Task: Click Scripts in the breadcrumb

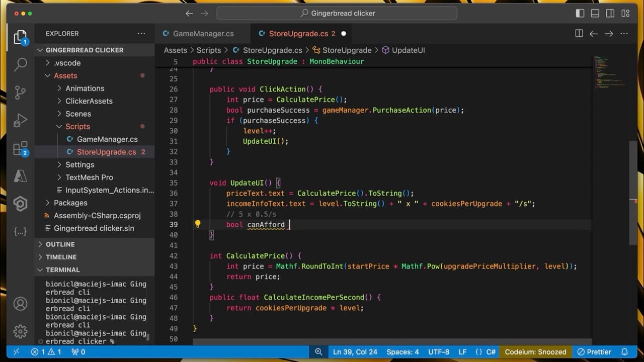Action: point(209,50)
